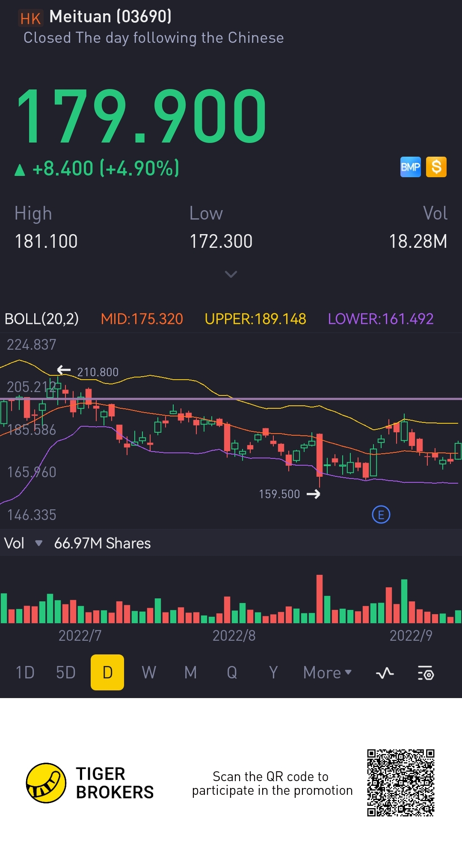Tap the 2022/9 date axis label
Image resolution: width=462 pixels, height=868 pixels.
click(411, 636)
